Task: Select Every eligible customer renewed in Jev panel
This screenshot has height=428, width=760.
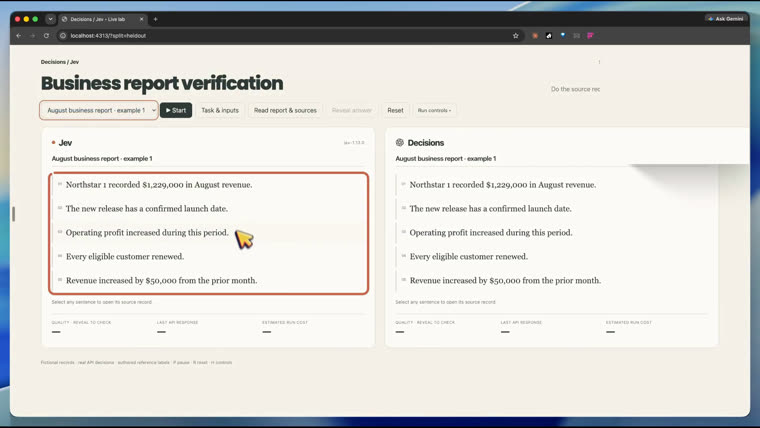Action: coord(209,256)
